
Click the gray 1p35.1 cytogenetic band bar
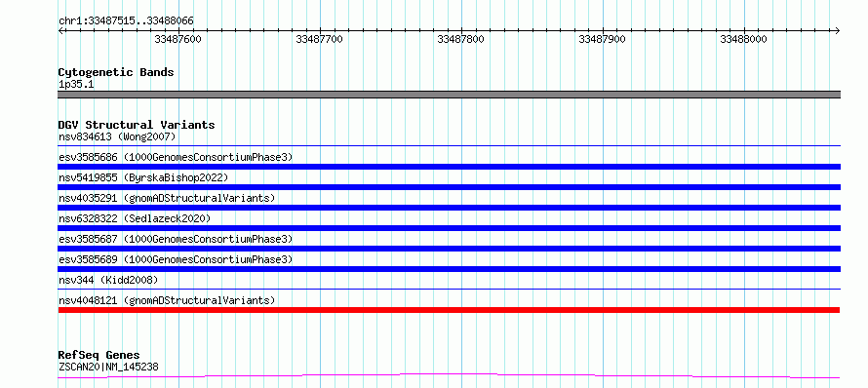(x=449, y=95)
